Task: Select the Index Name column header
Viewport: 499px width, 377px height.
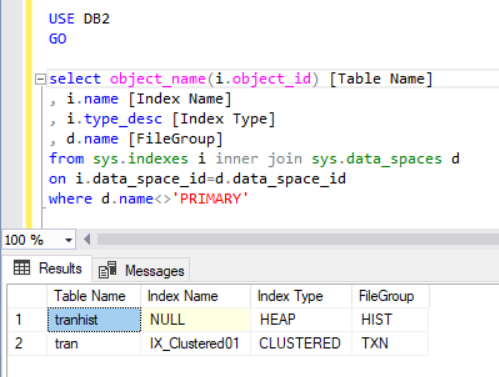Action: tap(196, 296)
